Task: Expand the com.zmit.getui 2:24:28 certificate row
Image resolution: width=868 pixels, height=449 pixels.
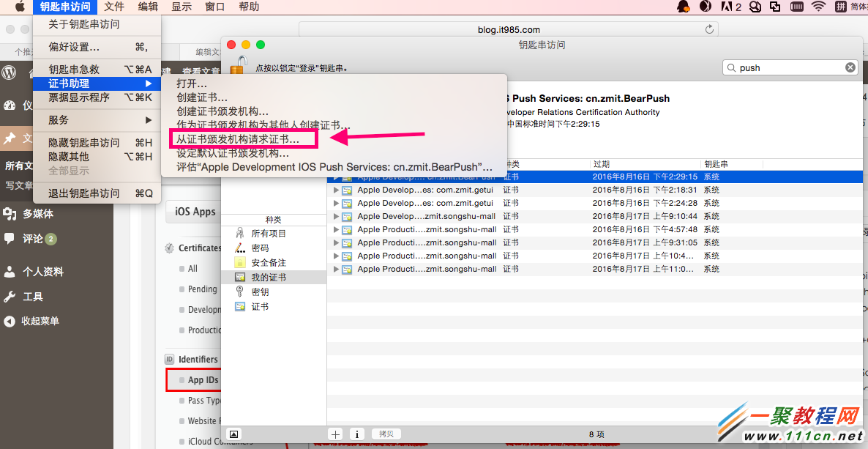Action: click(335, 203)
